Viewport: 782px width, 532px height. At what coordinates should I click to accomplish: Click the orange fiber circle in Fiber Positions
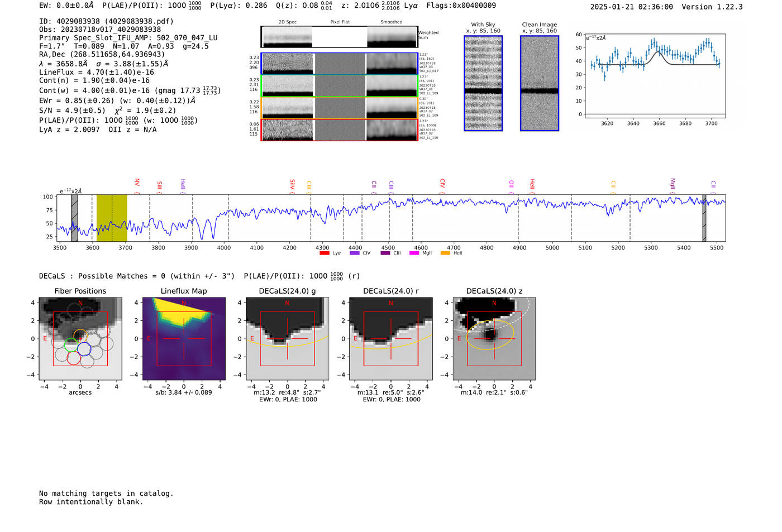81,337
